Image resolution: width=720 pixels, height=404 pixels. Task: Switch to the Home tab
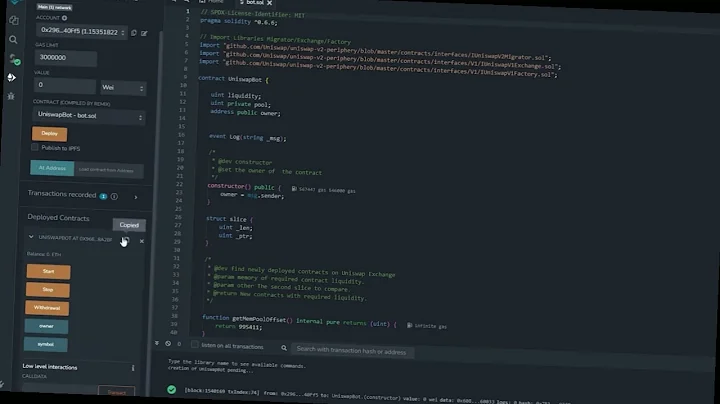212,2
